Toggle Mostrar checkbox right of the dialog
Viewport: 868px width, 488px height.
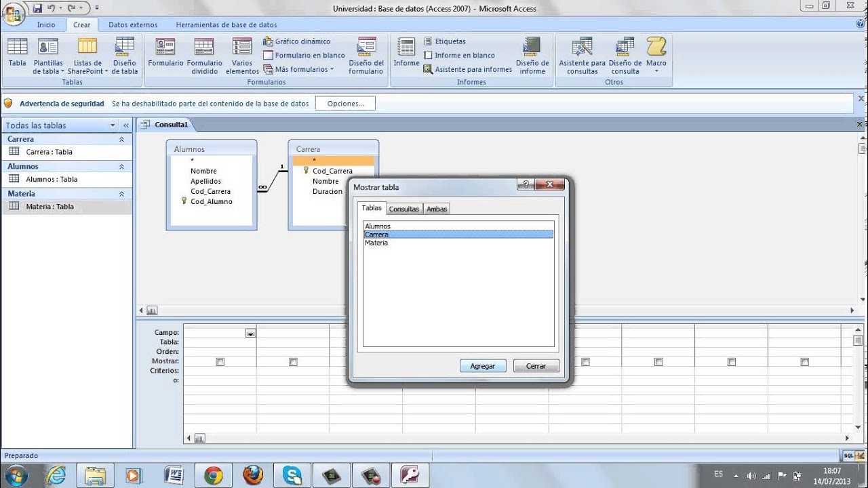585,362
